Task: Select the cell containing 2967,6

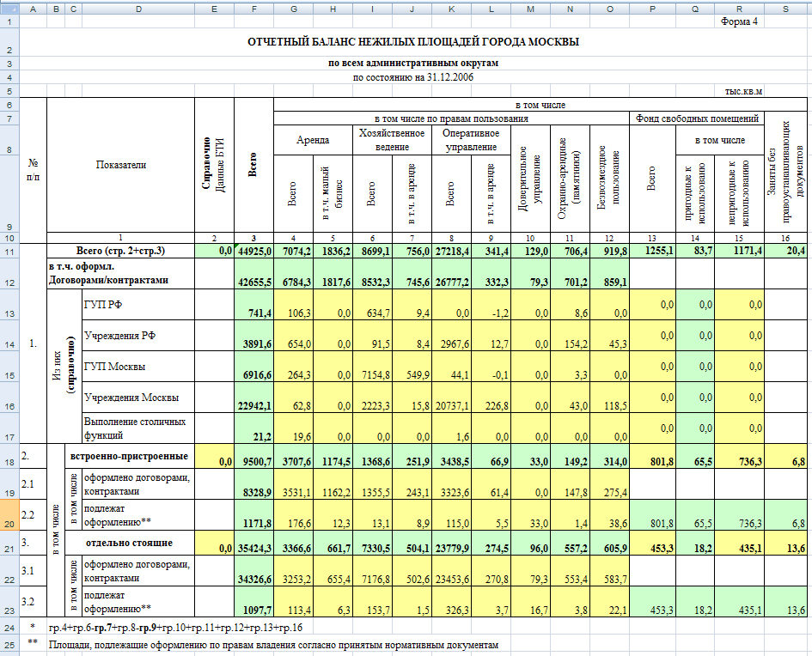Action: 452,335
